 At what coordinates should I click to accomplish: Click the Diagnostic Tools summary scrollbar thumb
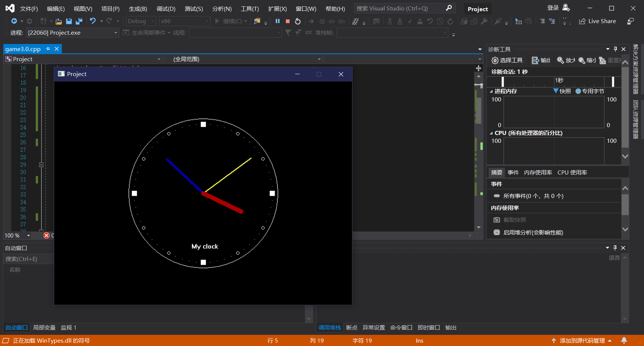[625, 204]
